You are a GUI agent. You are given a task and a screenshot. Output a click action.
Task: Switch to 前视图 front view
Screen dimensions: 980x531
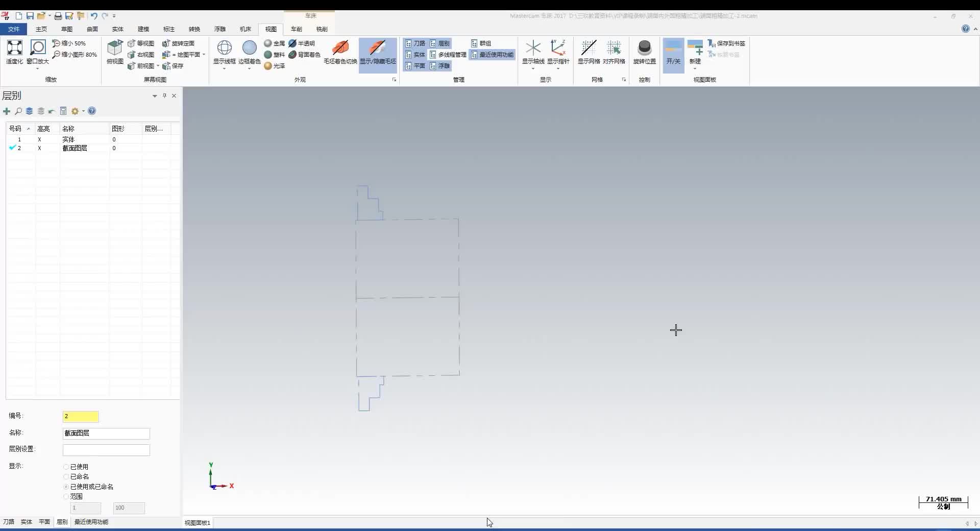point(141,66)
